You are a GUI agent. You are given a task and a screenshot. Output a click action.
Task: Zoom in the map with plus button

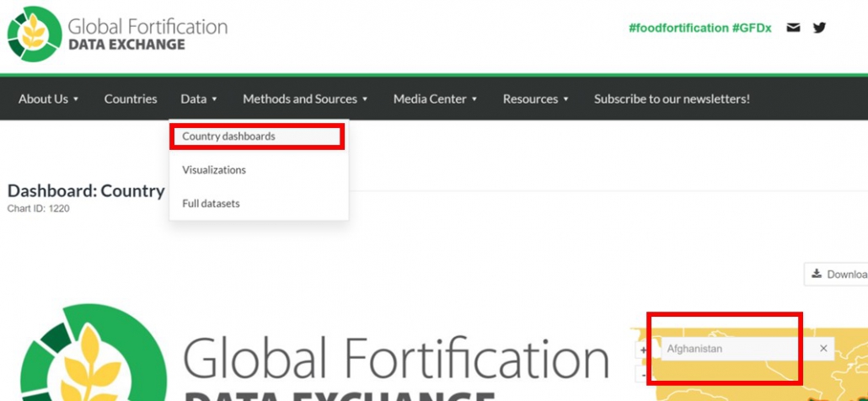click(643, 350)
